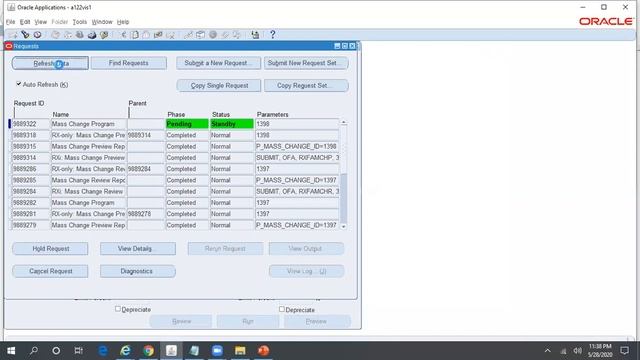Click the View Details button
Viewport: 640px width, 360px height.
pos(138,249)
